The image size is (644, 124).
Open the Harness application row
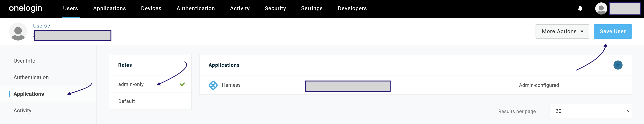[231, 85]
